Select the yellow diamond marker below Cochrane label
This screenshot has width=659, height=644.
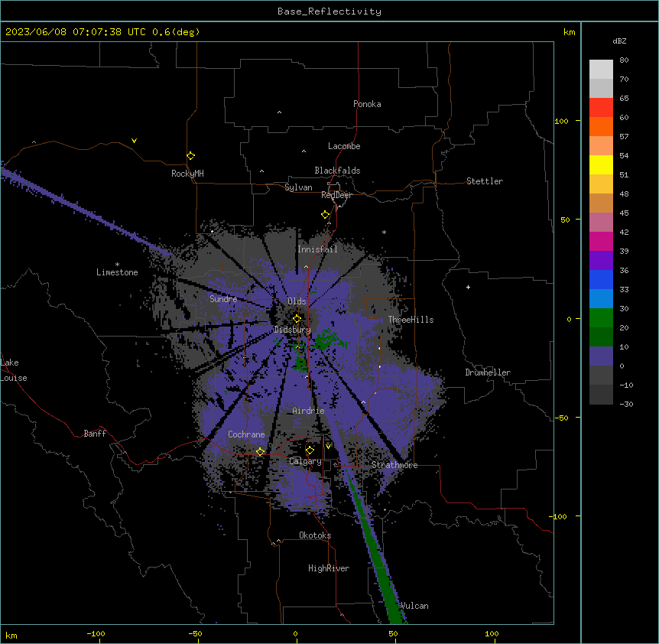pyautogui.click(x=261, y=451)
